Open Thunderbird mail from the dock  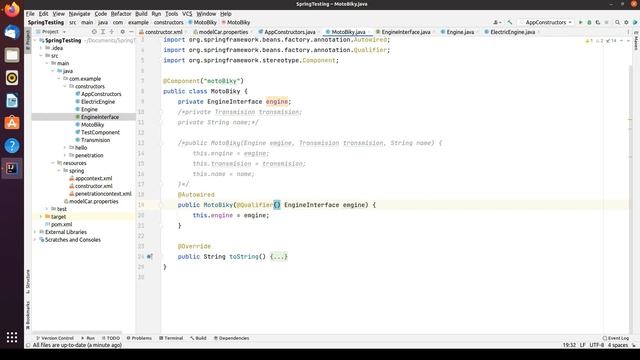pyautogui.click(x=12, y=32)
